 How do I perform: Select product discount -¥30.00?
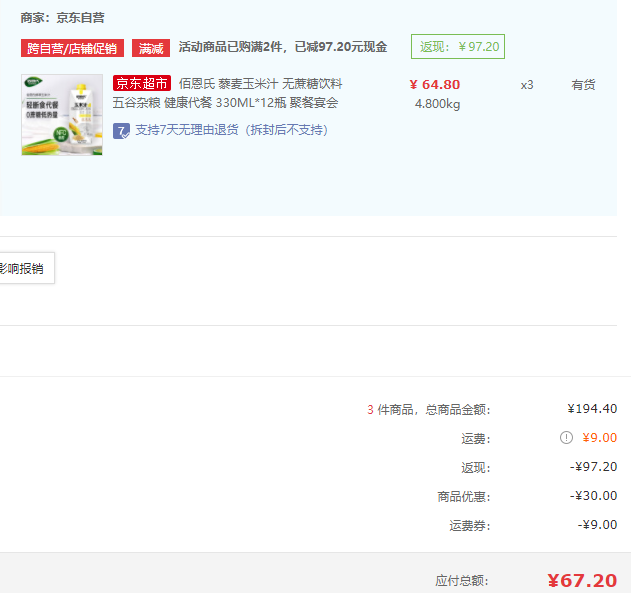593,496
